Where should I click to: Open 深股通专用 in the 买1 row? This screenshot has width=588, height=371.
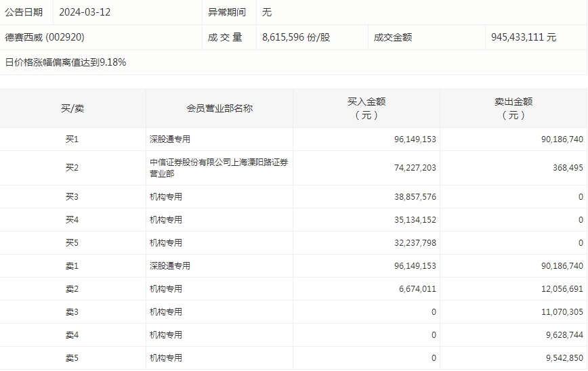pos(170,139)
